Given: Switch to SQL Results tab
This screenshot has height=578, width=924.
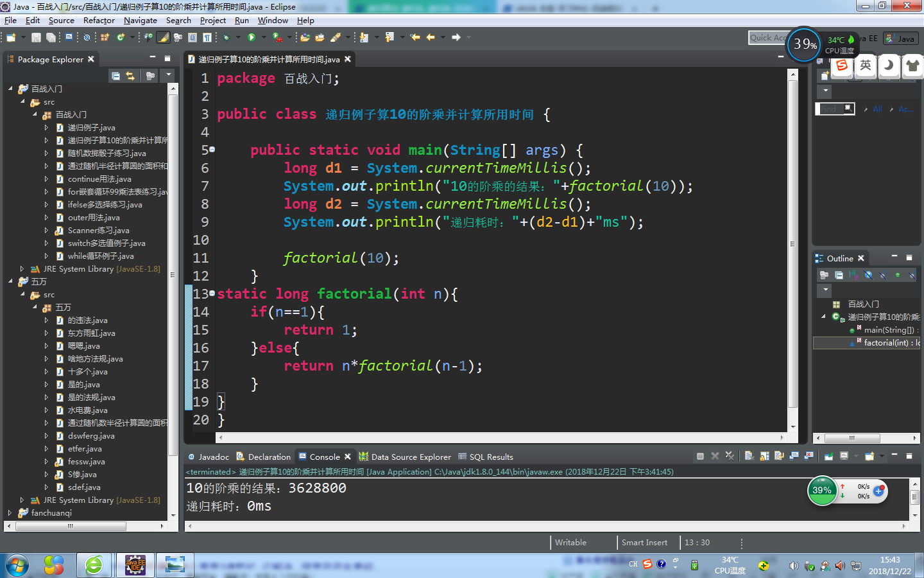Looking at the screenshot, I should (x=486, y=457).
